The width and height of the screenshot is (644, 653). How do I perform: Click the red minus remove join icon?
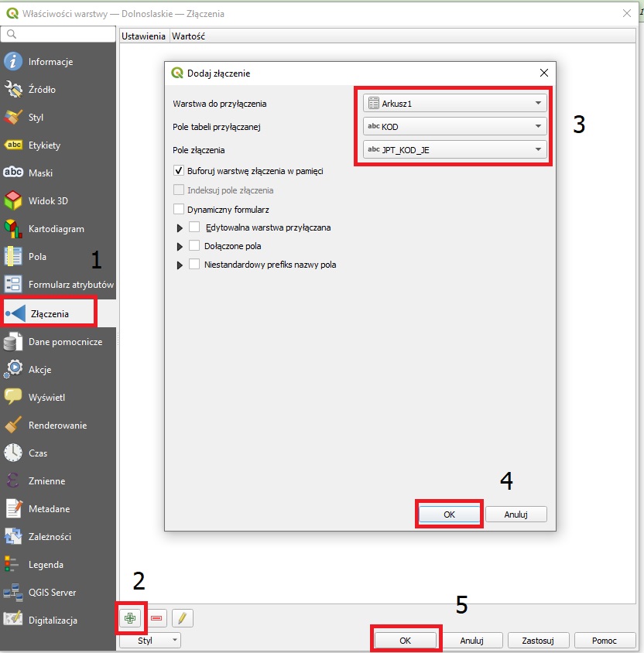[156, 618]
